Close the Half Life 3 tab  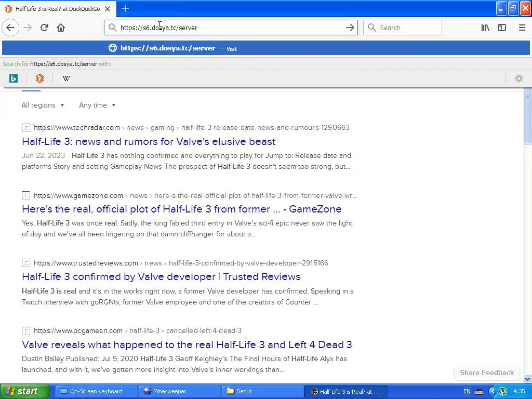[108, 9]
